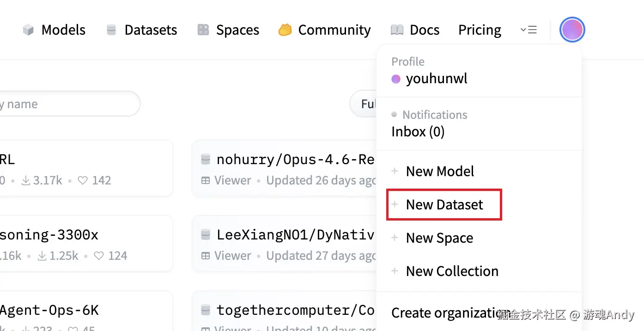The image size is (644, 331).
Task: Click the Docs book icon
Action: [x=396, y=30]
